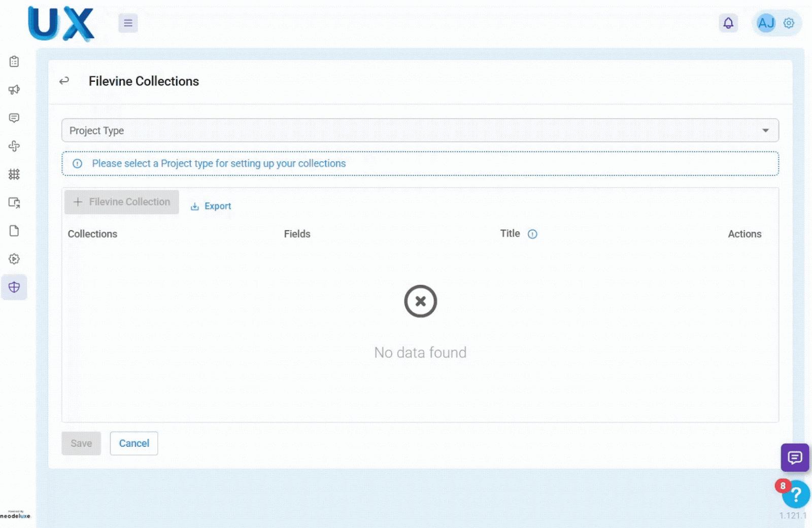Screen dimensions: 812x528
Task: Open the screen share sidebar icon
Action: pyautogui.click(x=14, y=202)
